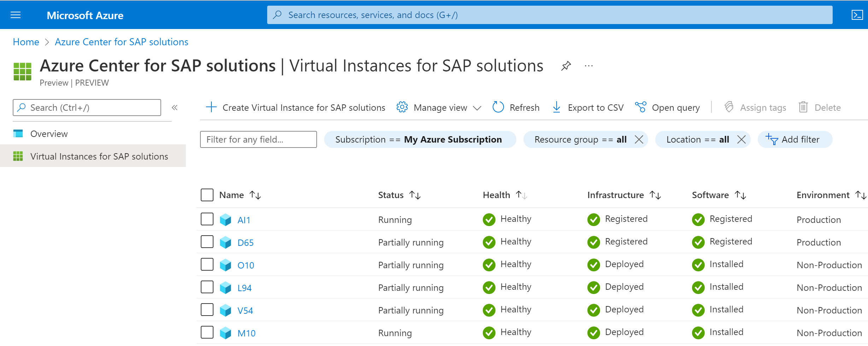Collapse the left navigation pane
The image size is (868, 346).
[x=175, y=108]
